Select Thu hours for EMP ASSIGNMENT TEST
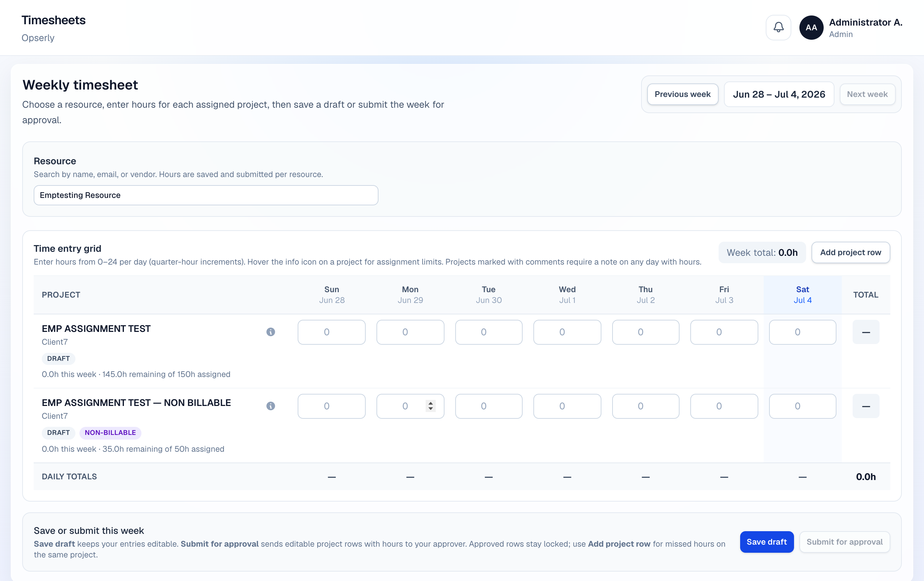This screenshot has width=924, height=581. point(646,332)
